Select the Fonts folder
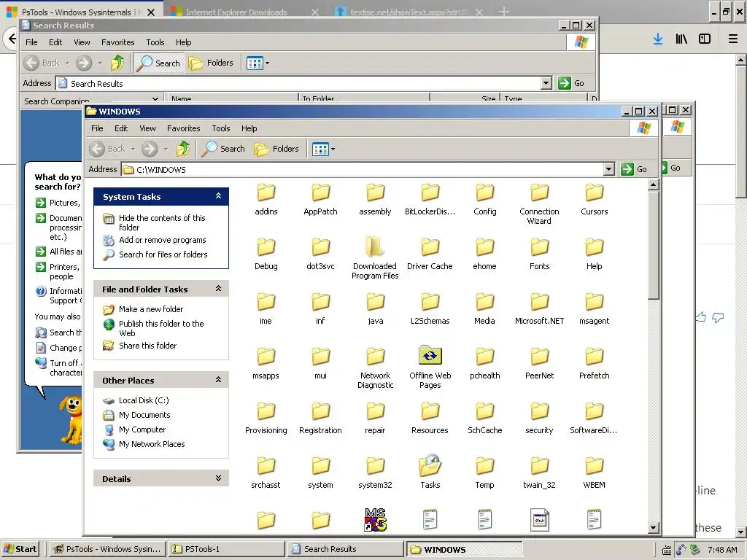 tap(539, 254)
